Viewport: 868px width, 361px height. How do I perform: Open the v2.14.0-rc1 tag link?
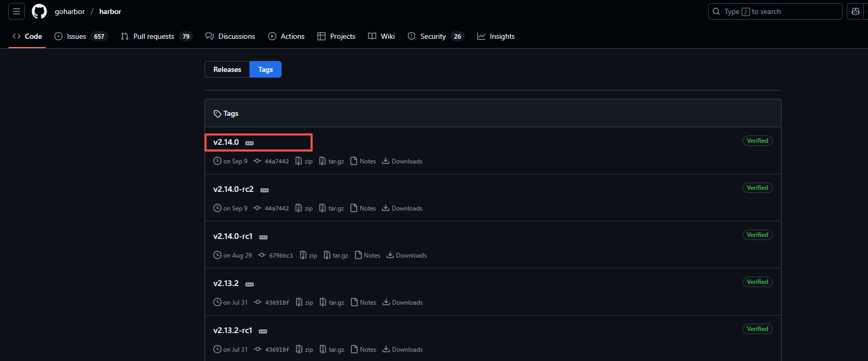[233, 236]
